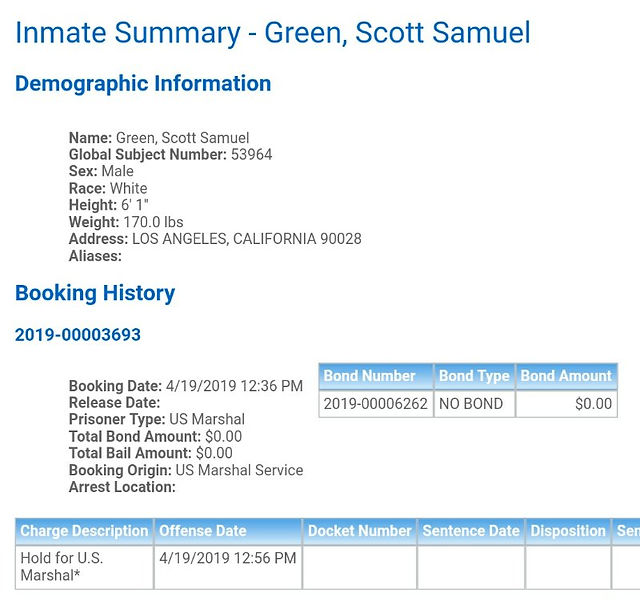Click the $0.00 bond amount cell

point(567,404)
